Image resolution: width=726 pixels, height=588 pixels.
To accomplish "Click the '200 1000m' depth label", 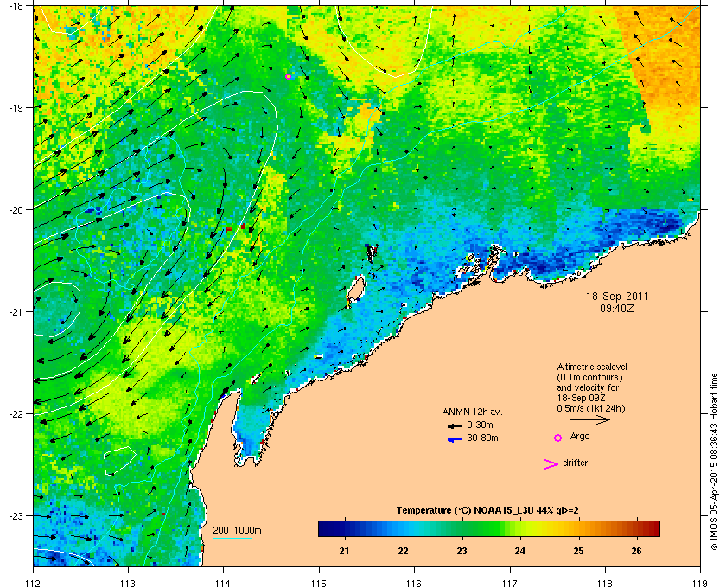I will click(x=237, y=531).
